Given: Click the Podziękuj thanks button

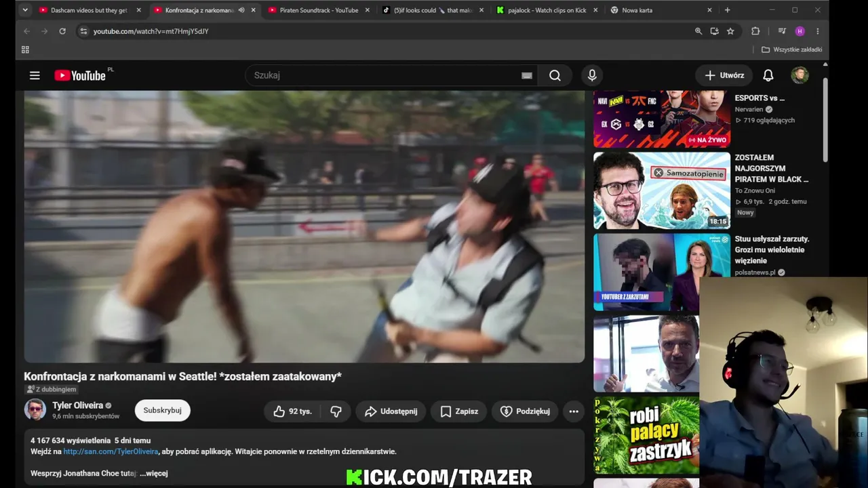Looking at the screenshot, I should (525, 411).
